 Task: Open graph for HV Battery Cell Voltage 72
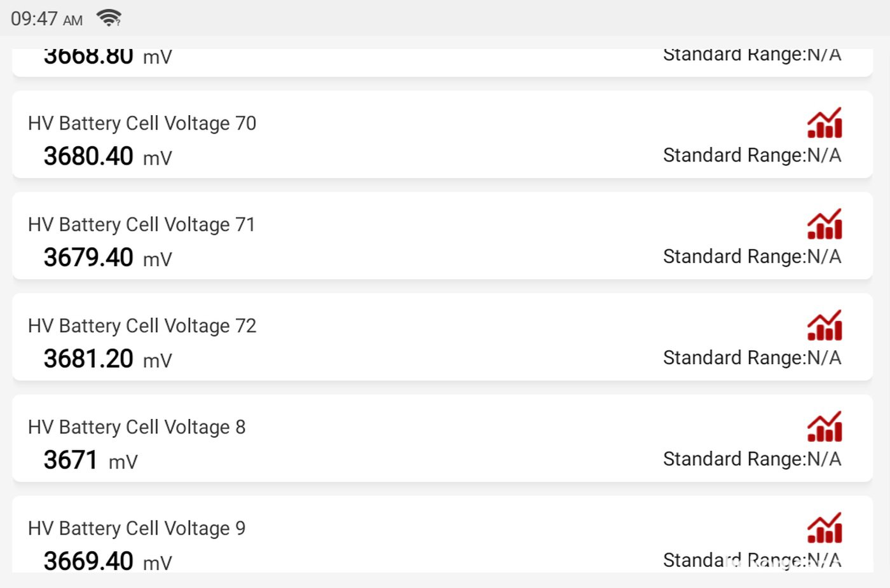pos(825,325)
